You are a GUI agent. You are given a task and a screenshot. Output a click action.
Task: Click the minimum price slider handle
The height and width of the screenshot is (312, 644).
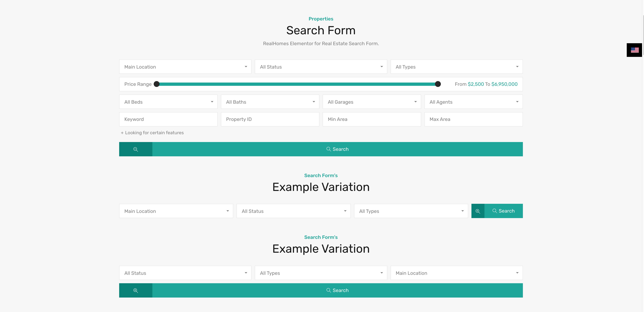[x=156, y=84]
